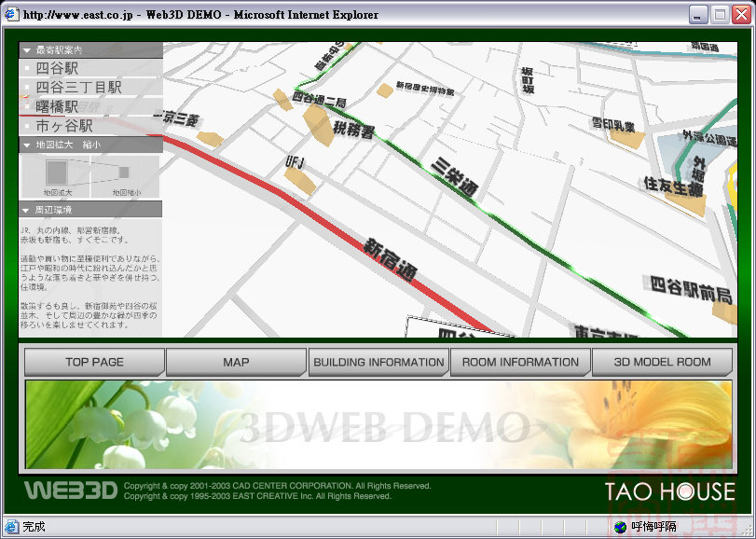This screenshot has height=539, width=756.
Task: Minimize the Internet Explorer window
Action: (x=697, y=15)
